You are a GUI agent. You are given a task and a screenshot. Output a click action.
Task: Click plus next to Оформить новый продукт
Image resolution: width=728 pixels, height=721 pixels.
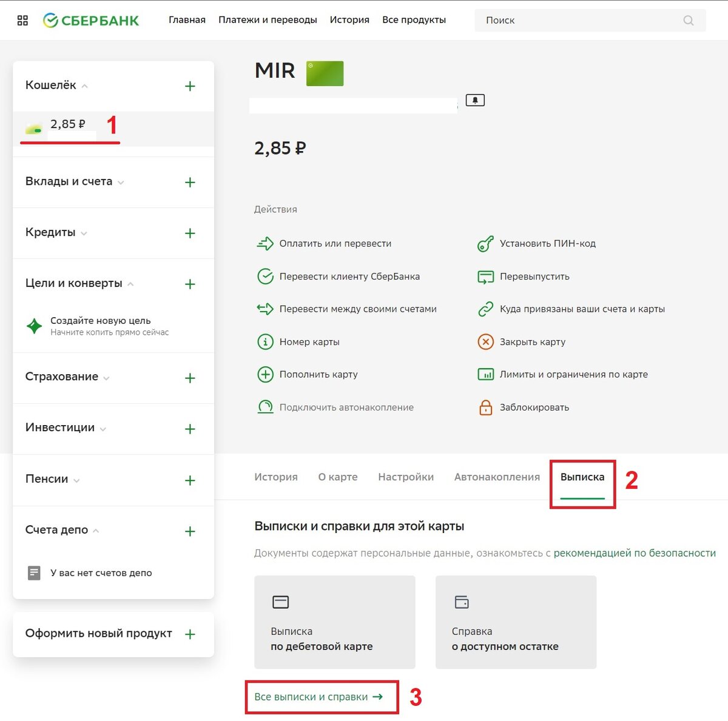[x=190, y=634]
